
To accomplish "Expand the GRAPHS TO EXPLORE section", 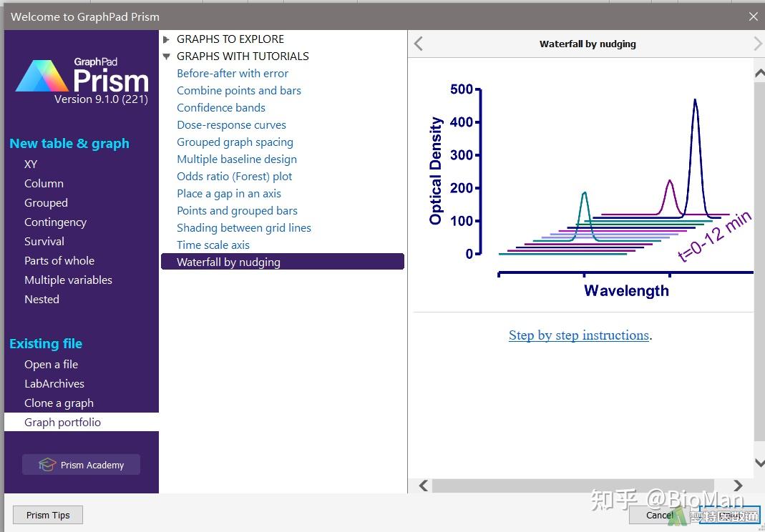I will pyautogui.click(x=166, y=39).
